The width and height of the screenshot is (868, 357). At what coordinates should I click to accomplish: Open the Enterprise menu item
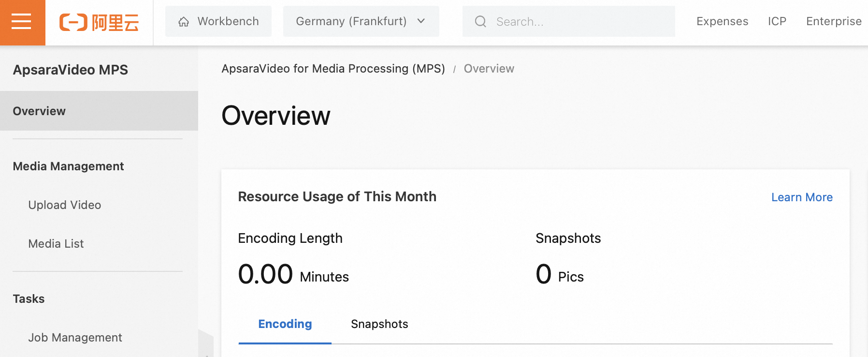(x=834, y=21)
